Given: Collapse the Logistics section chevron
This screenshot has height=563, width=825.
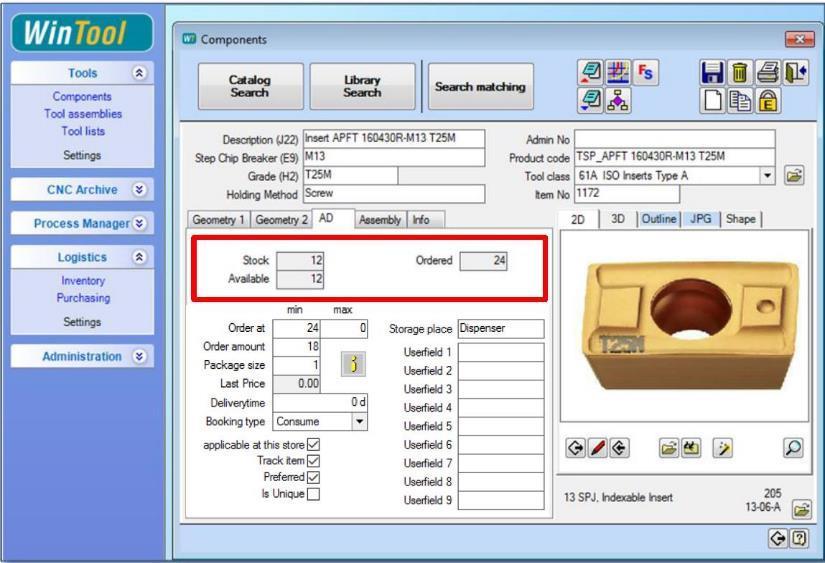Looking at the screenshot, I should [139, 257].
